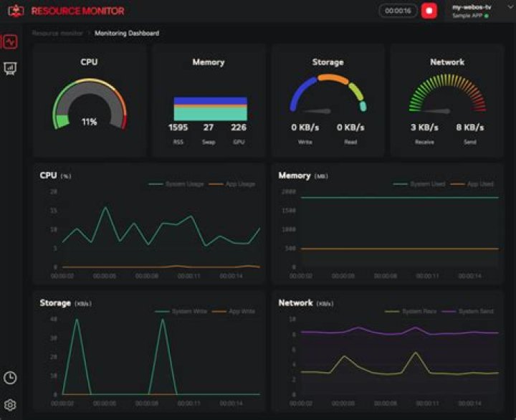The width and height of the screenshot is (516, 420).
Task: Toggle App Usage series in CPU legend
Action: [x=232, y=184]
